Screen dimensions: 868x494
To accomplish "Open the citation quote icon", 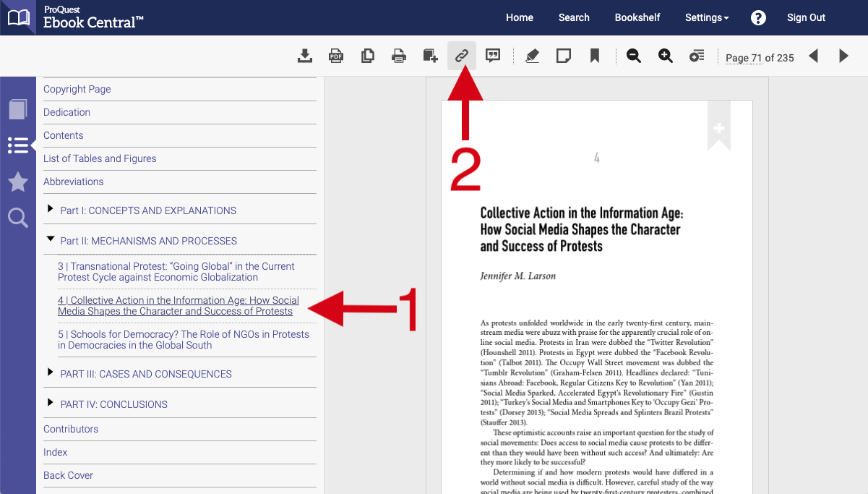I will click(x=493, y=56).
